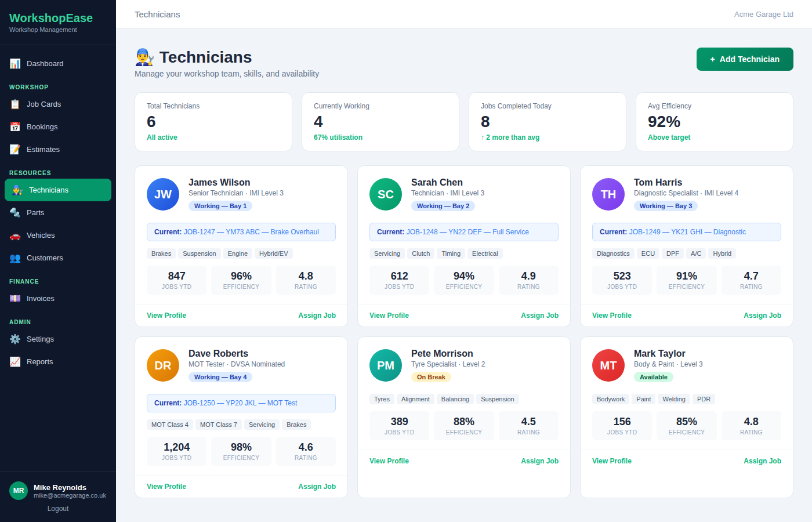812x522 pixels.
Task: Click Tom Harris's TH avatar
Action: click(608, 194)
